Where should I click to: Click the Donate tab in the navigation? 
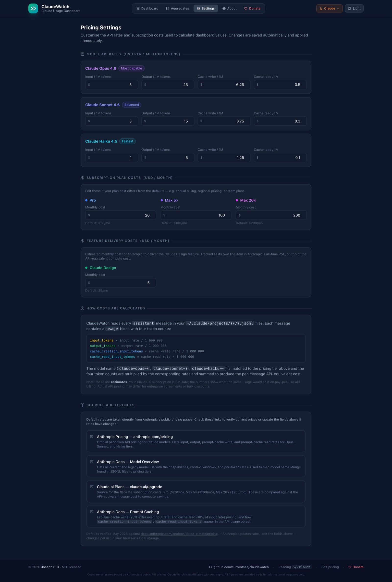[x=252, y=9]
